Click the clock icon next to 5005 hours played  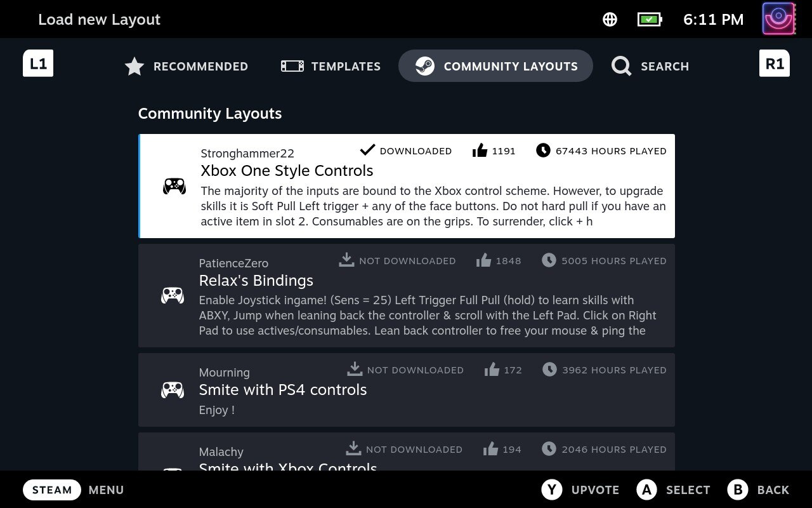[x=549, y=260]
